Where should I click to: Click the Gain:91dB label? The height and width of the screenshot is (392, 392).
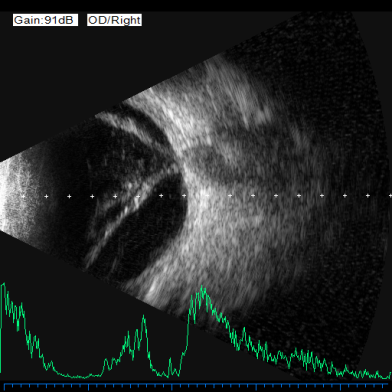tap(45, 20)
